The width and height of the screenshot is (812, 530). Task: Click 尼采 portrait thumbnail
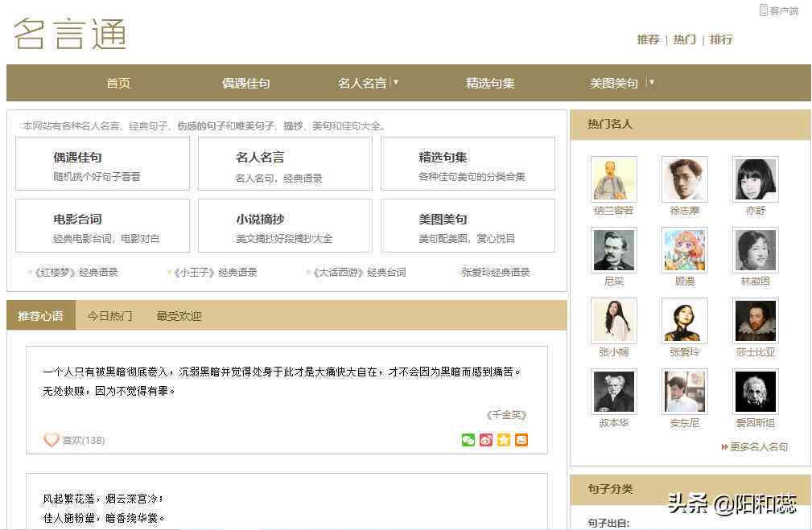coord(614,250)
